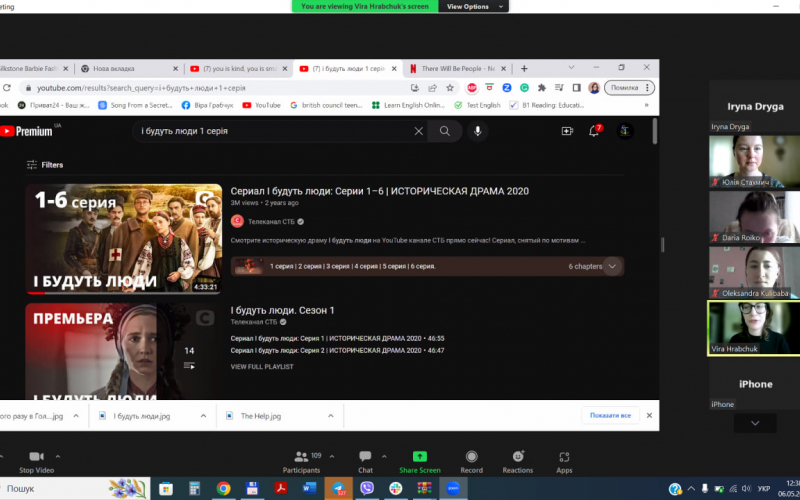Open the Приват24 bookmark
This screenshot has width=800, height=500.
pos(54,105)
